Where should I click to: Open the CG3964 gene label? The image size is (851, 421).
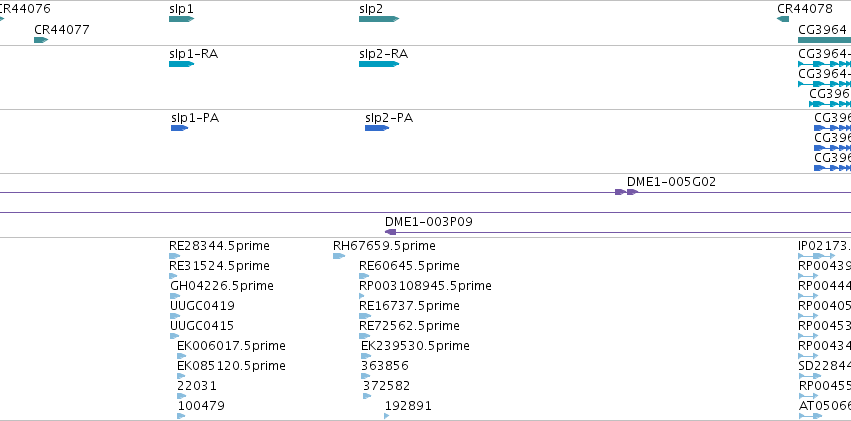[x=822, y=29]
